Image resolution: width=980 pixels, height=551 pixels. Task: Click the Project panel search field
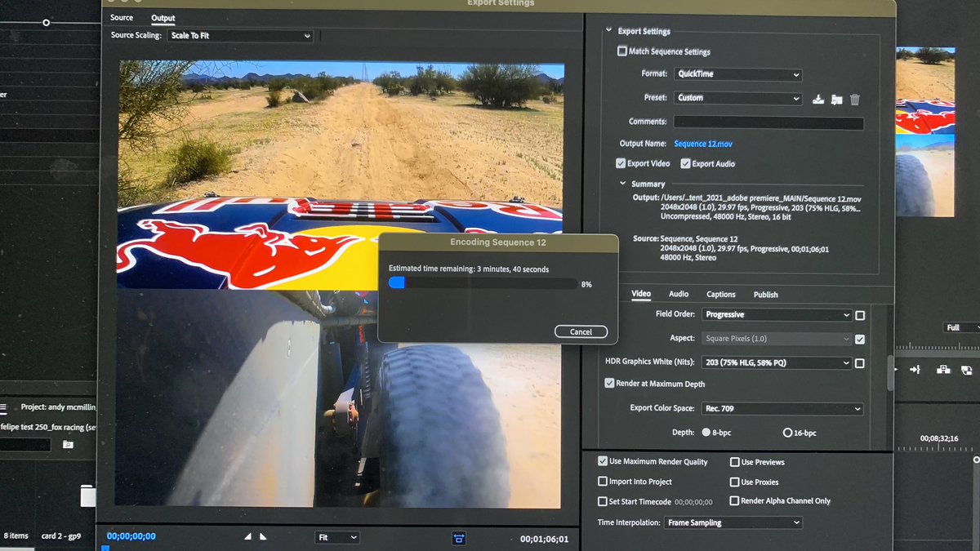(x=25, y=445)
